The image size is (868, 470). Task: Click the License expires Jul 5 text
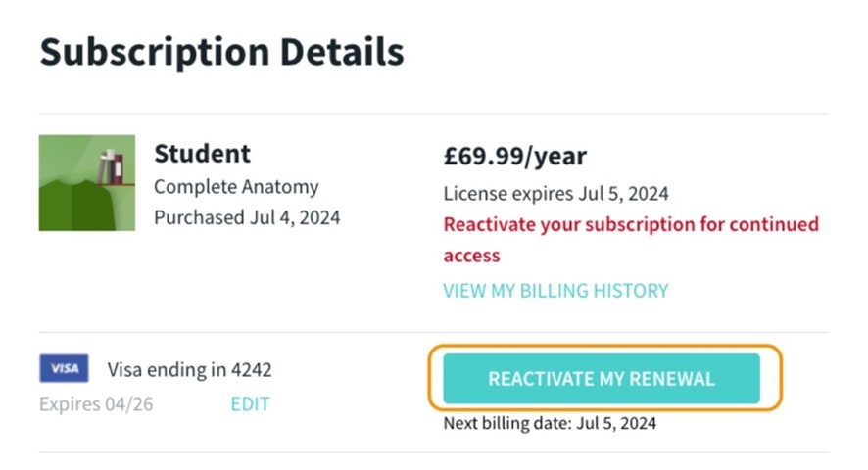(x=555, y=193)
